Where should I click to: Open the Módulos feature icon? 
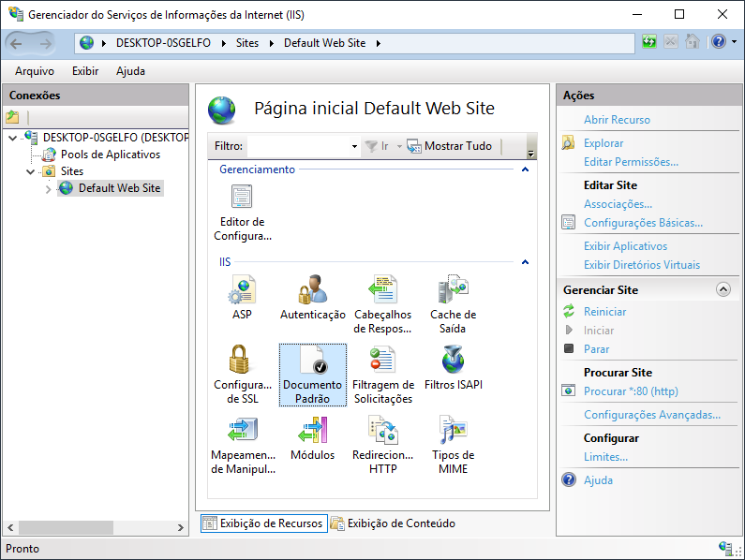point(312,433)
